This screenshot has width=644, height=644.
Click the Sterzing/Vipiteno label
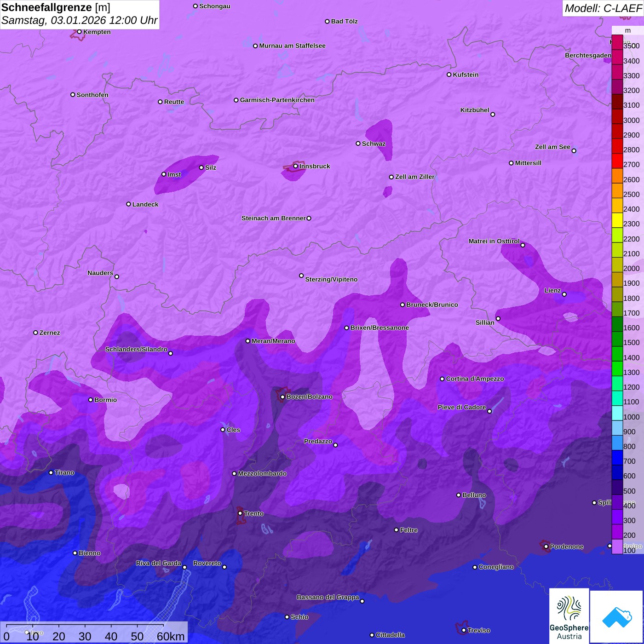coord(331,279)
